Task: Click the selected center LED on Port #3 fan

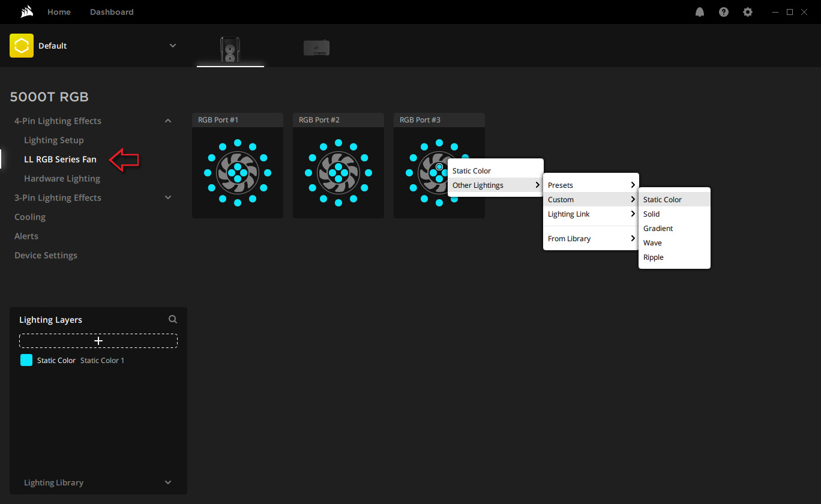Action: [439, 167]
